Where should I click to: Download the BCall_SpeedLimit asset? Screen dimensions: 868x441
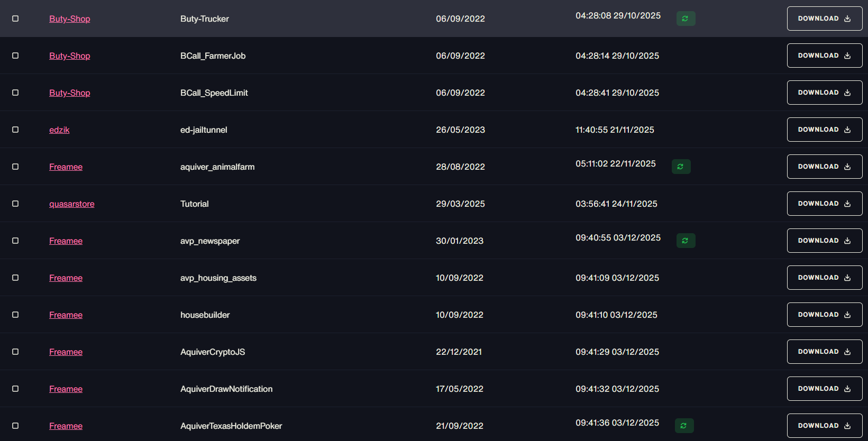825,93
